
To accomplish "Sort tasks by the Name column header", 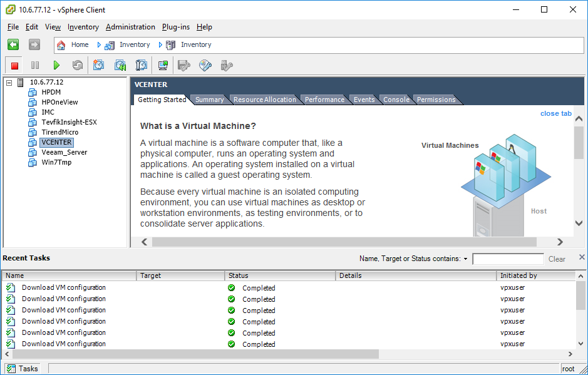I will 70,275.
